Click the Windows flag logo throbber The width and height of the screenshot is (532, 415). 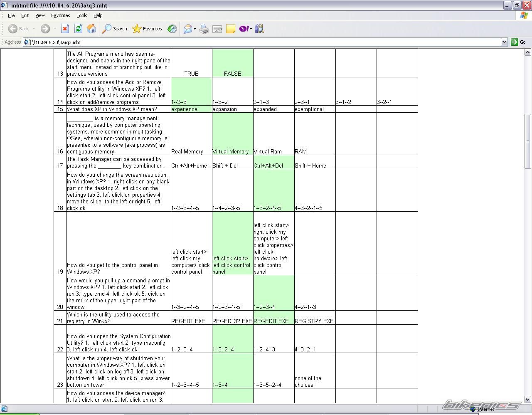524,15
